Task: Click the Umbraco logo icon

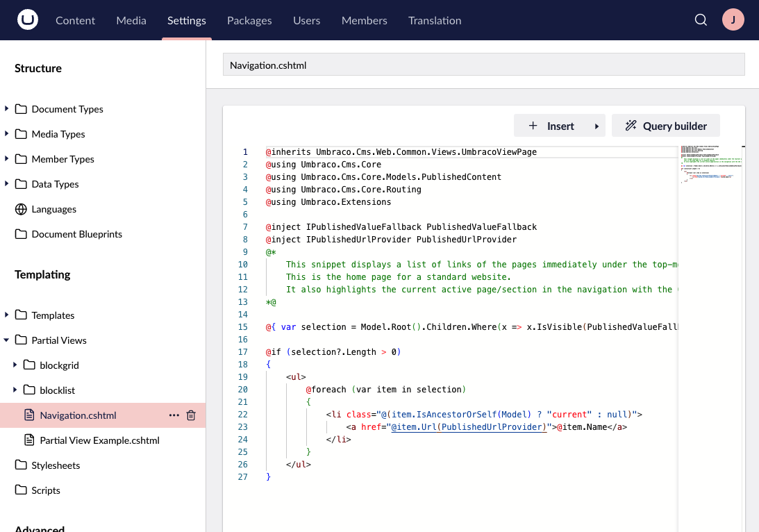Action: pos(28,20)
